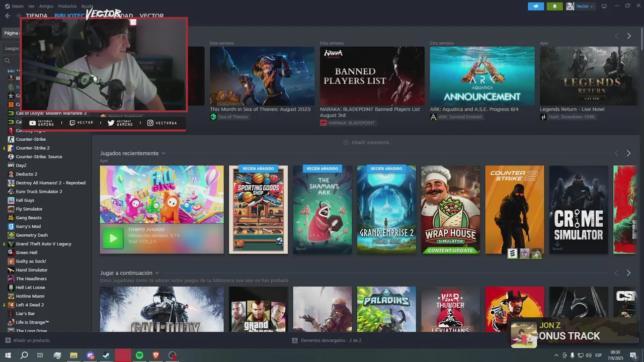Select the DayZ game icon in sidebar
Image resolution: width=644 pixels, height=362 pixels.
(11, 165)
